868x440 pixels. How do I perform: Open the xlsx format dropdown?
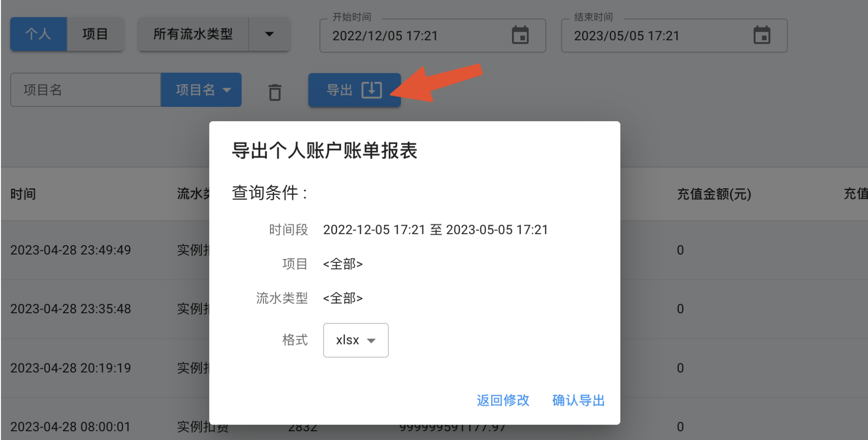click(356, 340)
